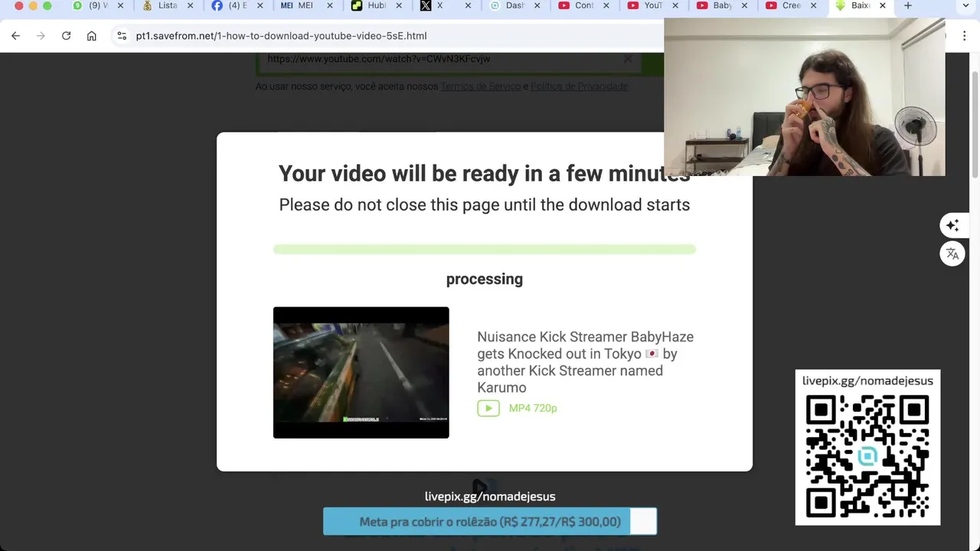Open the browser home page
Image resolution: width=980 pixels, height=551 pixels.
click(92, 36)
